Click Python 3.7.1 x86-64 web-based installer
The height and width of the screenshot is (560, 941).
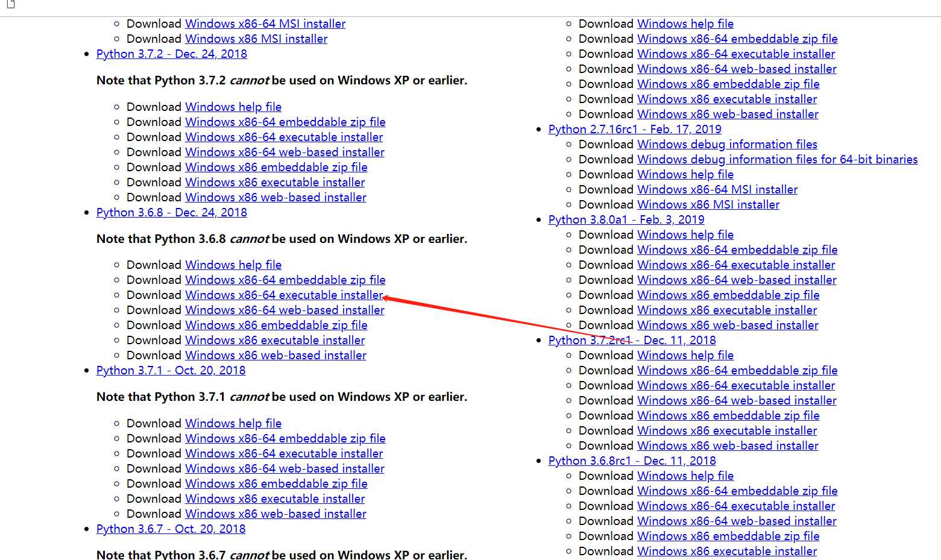(x=285, y=468)
